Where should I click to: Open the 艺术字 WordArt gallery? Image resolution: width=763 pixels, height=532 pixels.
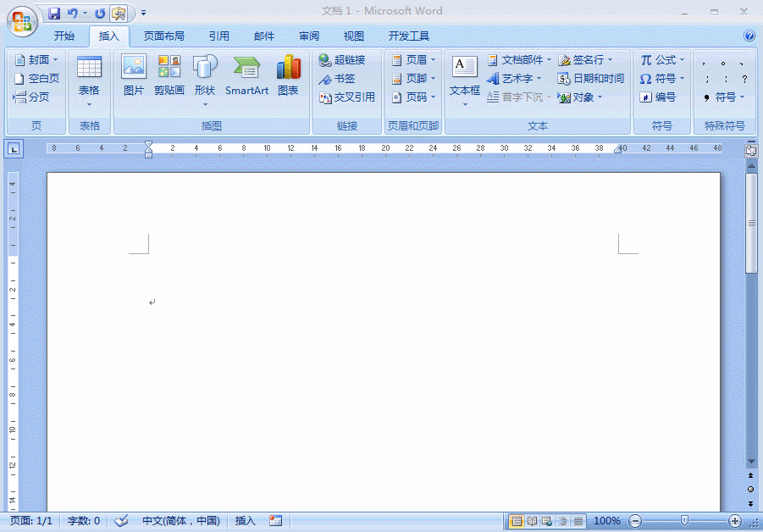(x=514, y=79)
